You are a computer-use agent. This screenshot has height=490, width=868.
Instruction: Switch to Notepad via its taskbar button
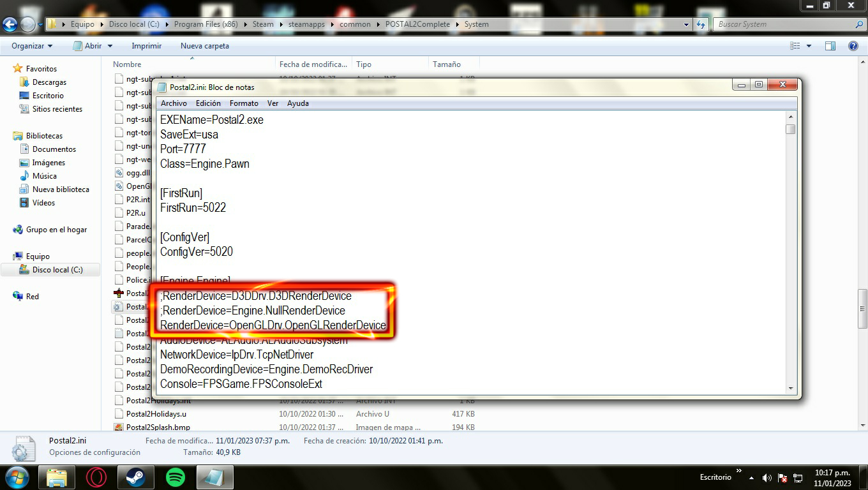214,477
